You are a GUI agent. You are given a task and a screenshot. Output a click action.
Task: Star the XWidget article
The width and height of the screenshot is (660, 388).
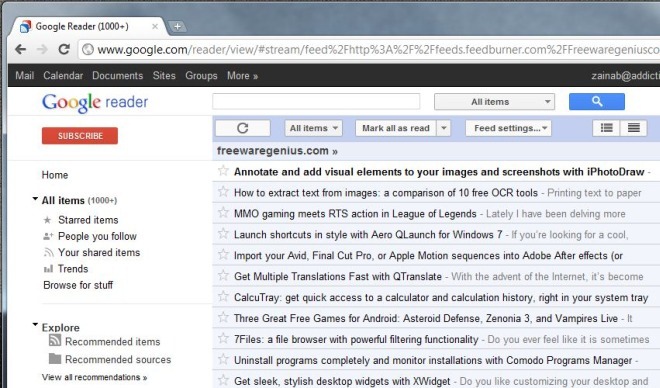(223, 380)
